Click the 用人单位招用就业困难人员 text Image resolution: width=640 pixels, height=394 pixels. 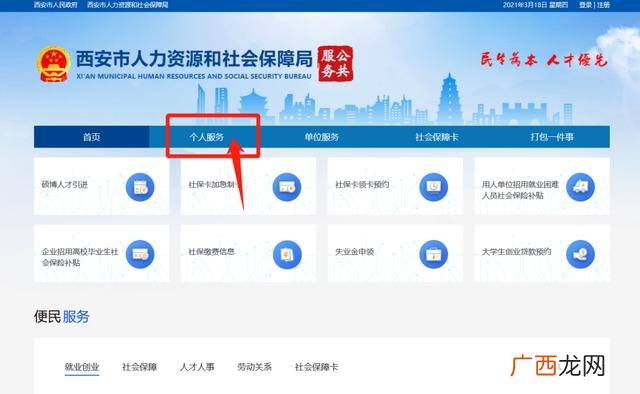(x=520, y=190)
